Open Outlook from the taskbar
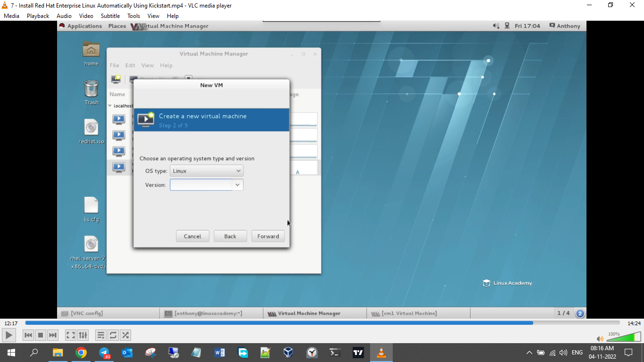The width and height of the screenshot is (644, 362). coord(127,353)
